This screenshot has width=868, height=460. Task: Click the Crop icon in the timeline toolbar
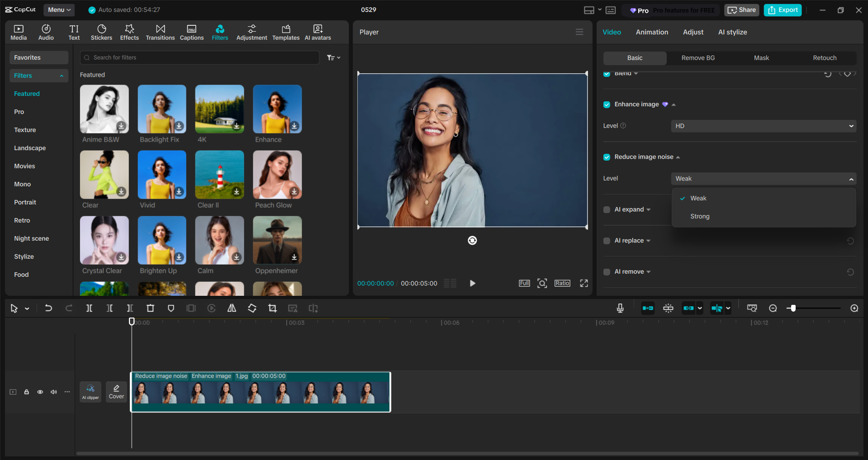pos(272,308)
